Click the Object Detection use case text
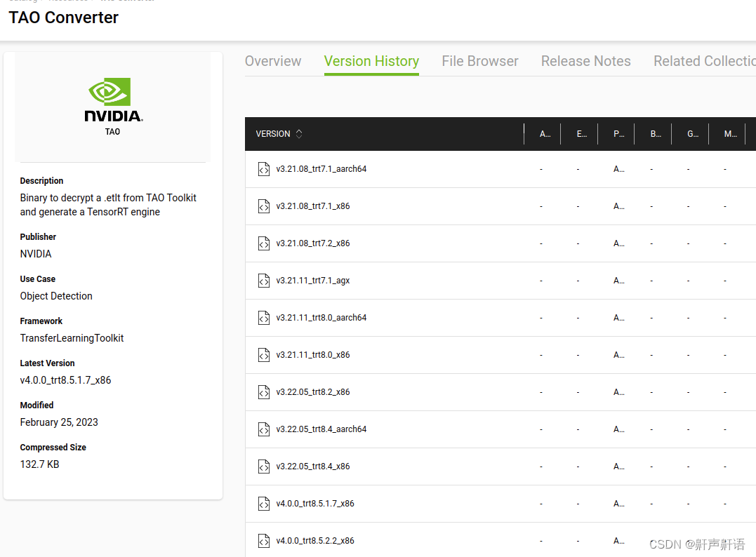This screenshot has height=557, width=756. (x=56, y=296)
